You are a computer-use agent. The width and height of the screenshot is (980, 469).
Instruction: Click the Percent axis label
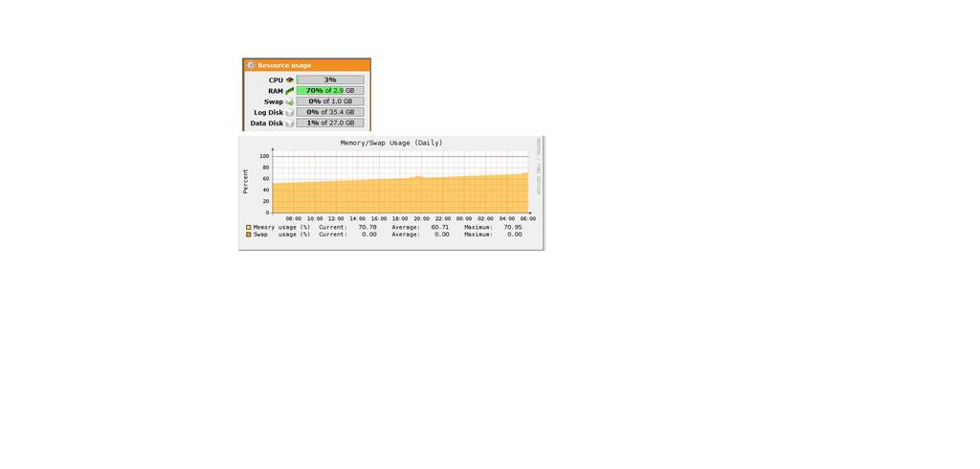click(x=246, y=181)
